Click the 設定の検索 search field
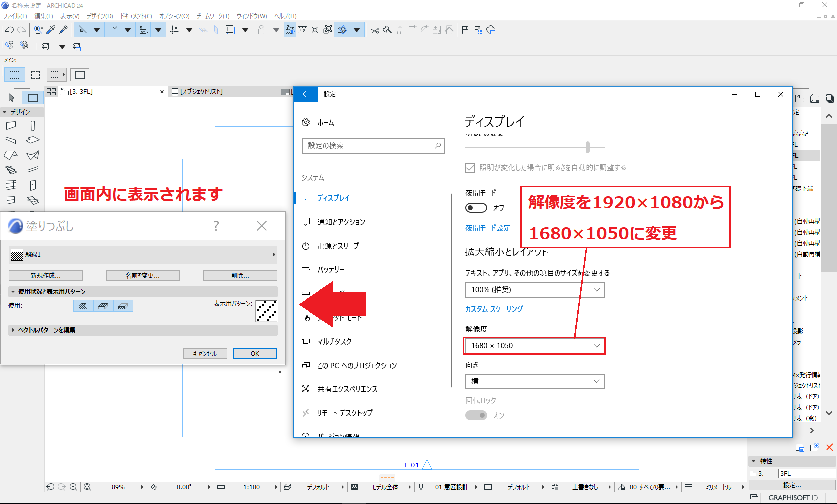This screenshot has height=504, width=837. [373, 146]
